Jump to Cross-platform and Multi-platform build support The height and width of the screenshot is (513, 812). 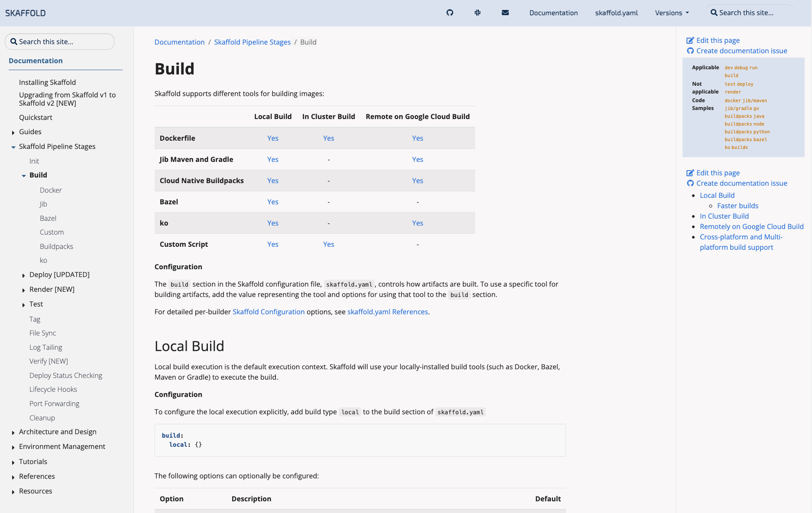point(741,242)
